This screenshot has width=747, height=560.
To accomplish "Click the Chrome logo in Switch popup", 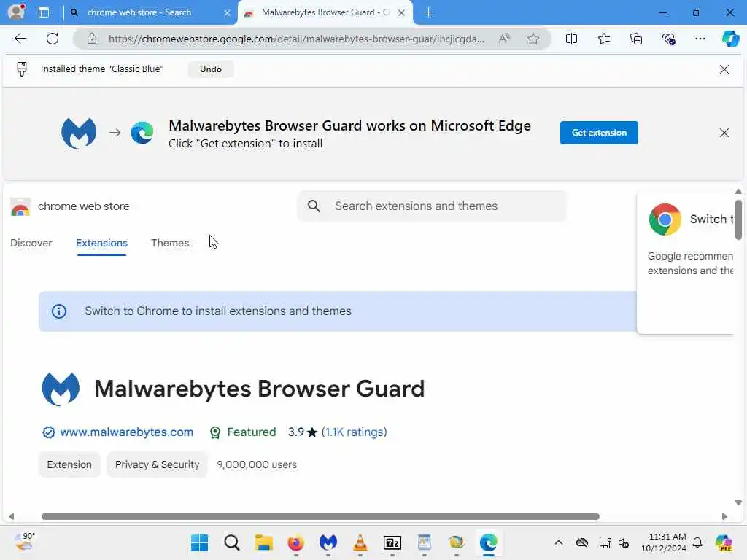I will tap(665, 219).
